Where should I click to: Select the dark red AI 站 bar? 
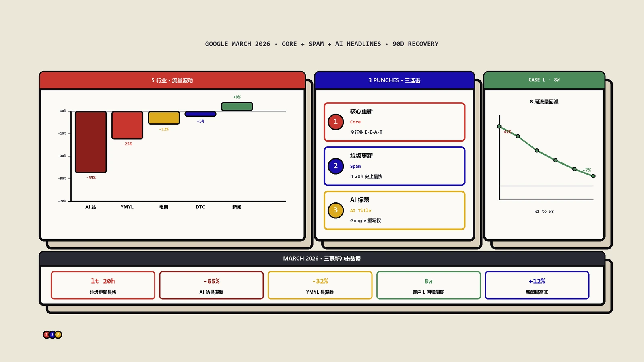tap(91, 142)
